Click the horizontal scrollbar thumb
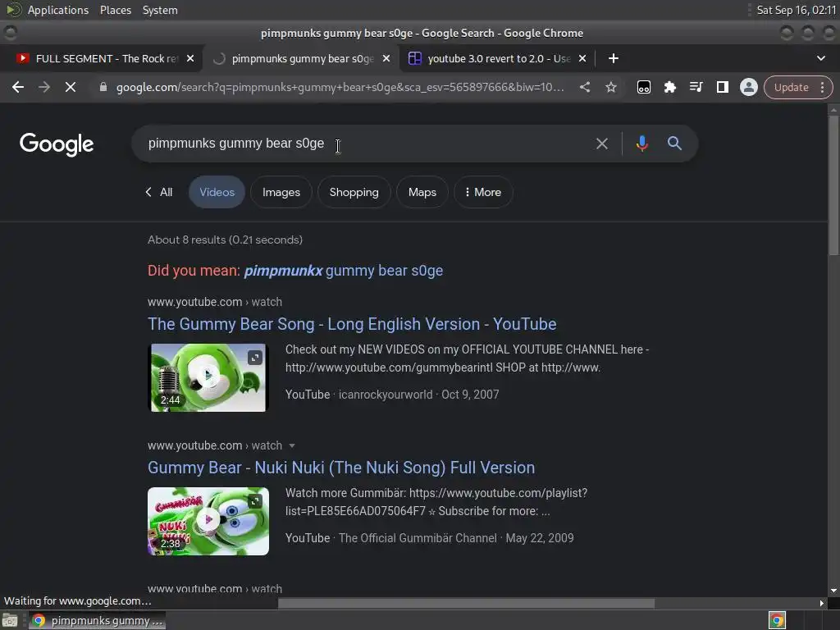The image size is (840, 630). tap(466, 604)
